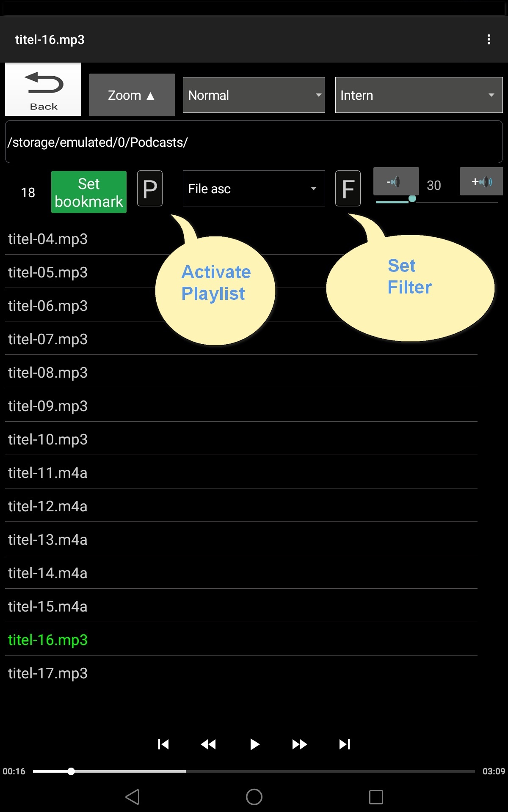
Task: Select titel-14.m4a in the list
Action: pyautogui.click(x=241, y=573)
